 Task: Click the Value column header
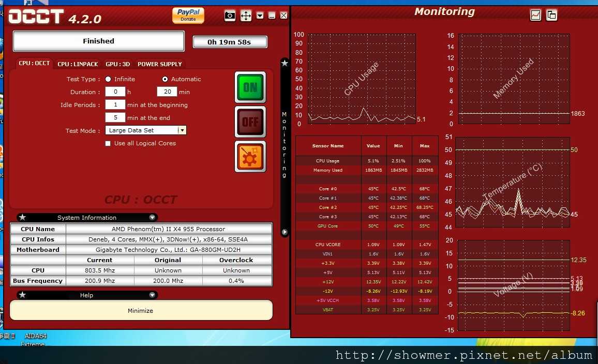coord(373,146)
